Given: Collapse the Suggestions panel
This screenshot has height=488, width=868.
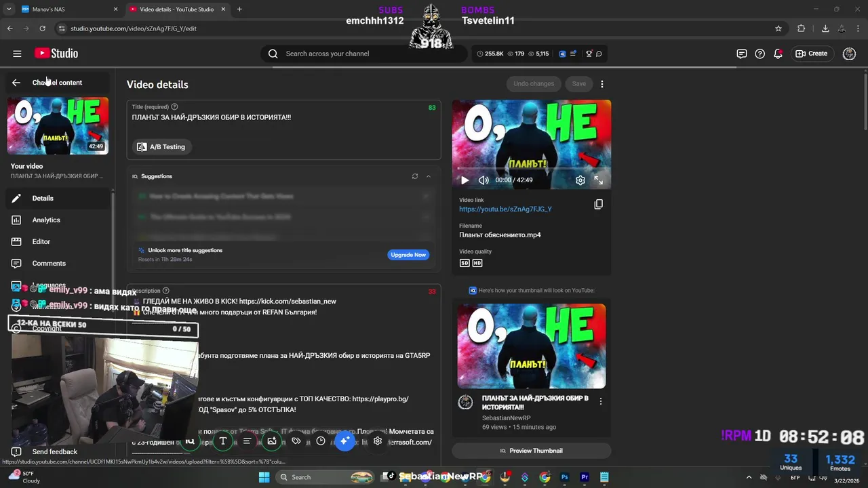Looking at the screenshot, I should (429, 176).
